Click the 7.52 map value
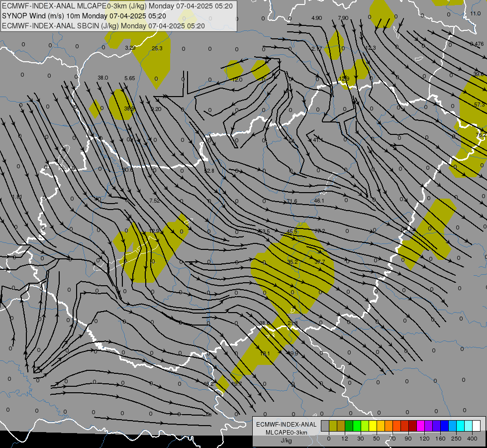The image size is (487, 448). click(154, 201)
